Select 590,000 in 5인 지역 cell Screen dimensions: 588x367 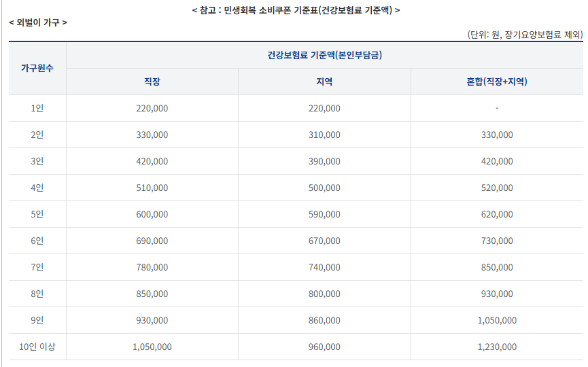pos(324,215)
